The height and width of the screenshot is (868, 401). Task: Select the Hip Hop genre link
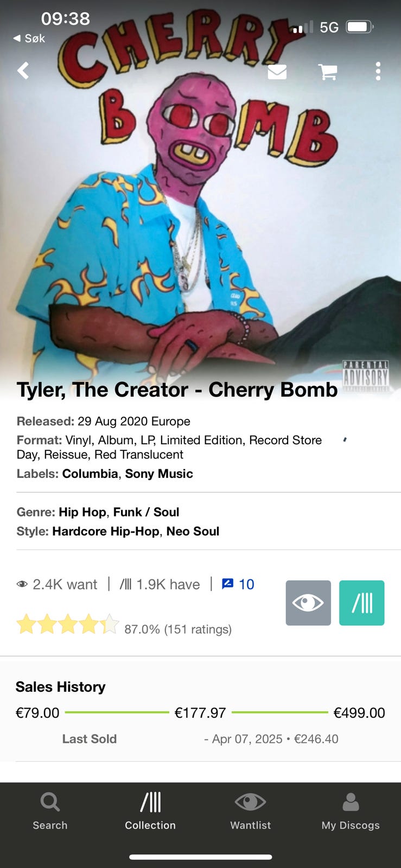click(82, 512)
